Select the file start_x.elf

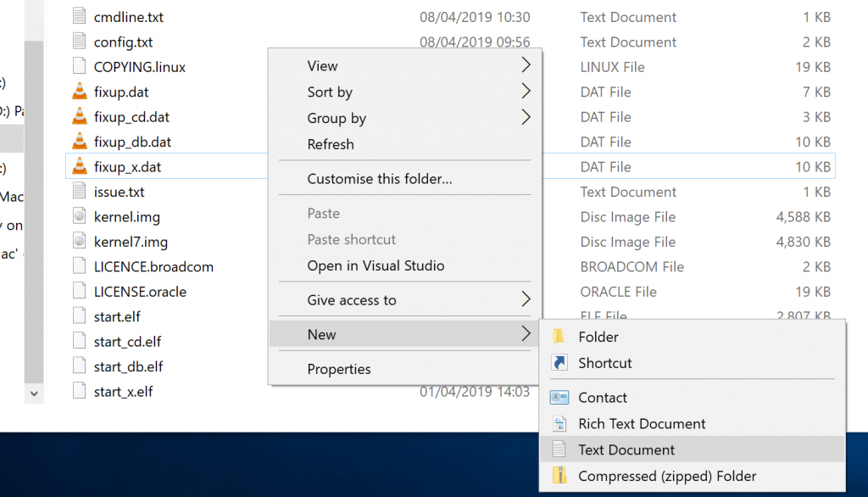coord(123,392)
